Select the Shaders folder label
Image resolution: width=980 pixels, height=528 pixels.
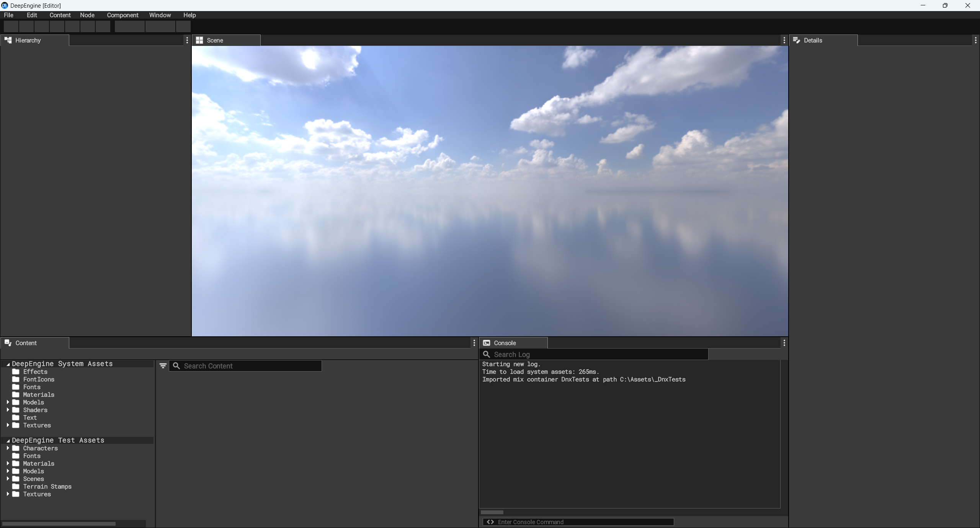point(35,410)
